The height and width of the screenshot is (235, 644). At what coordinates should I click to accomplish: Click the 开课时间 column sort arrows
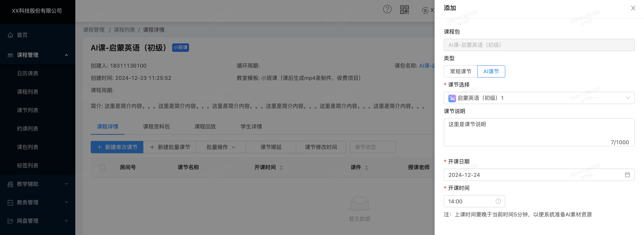281,168
